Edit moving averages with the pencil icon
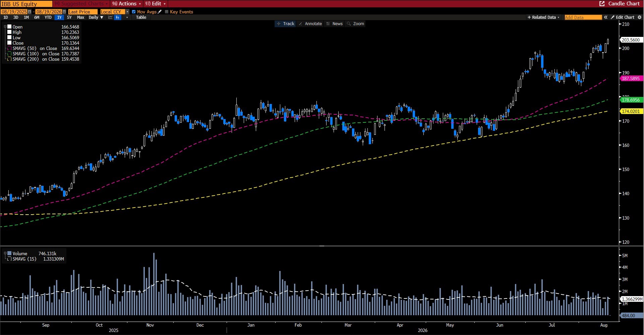644x335 pixels. [x=160, y=12]
